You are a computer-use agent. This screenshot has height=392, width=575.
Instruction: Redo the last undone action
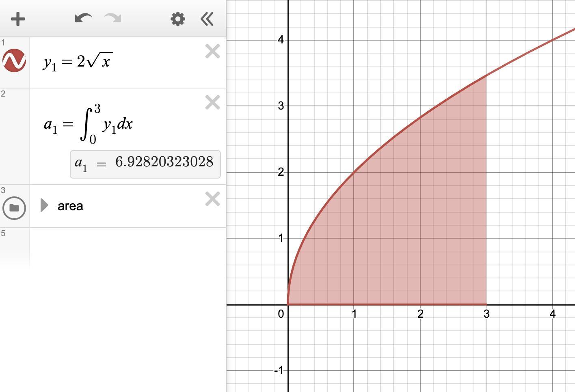(x=113, y=19)
